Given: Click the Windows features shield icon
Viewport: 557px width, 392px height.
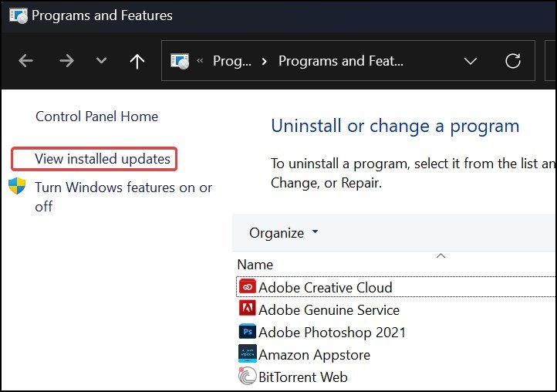Looking at the screenshot, I should (x=17, y=187).
